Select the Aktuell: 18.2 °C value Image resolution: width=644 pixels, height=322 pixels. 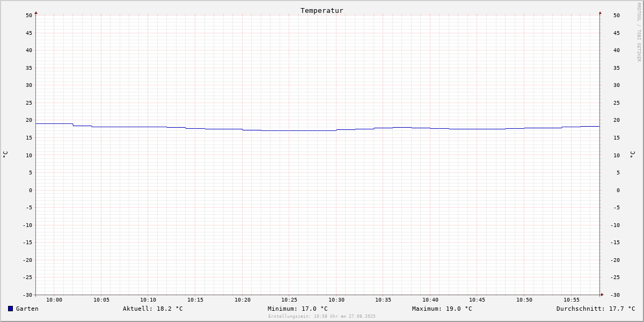(153, 309)
